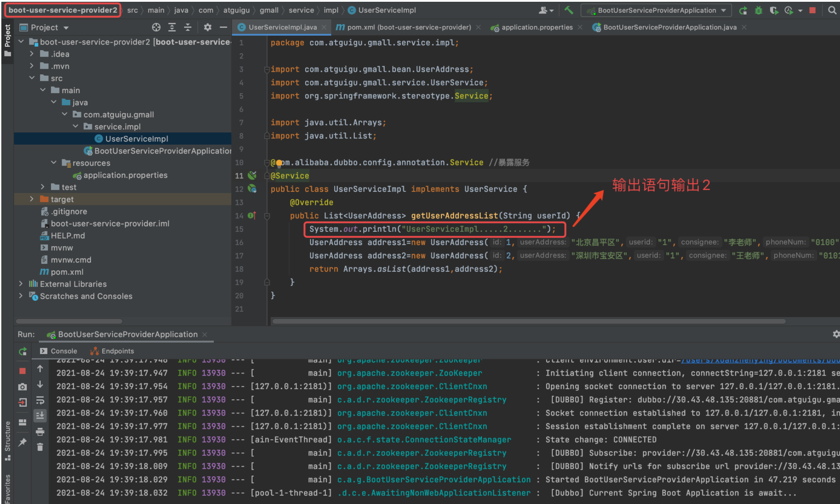
Task: Take thread dump camera icon
Action: point(22,387)
